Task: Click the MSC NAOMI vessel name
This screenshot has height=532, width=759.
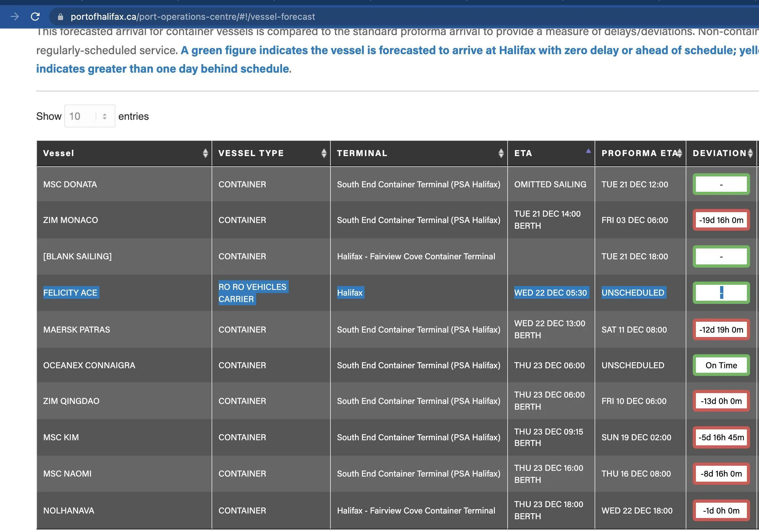Action: 68,474
